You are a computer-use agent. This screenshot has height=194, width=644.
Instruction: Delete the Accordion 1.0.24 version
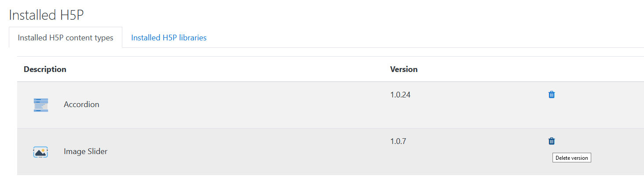click(552, 94)
